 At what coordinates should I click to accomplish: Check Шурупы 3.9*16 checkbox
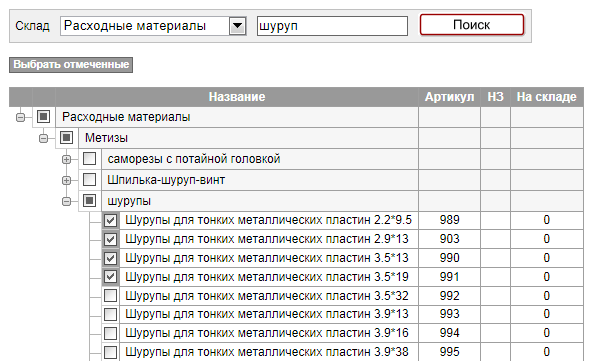pos(111,333)
